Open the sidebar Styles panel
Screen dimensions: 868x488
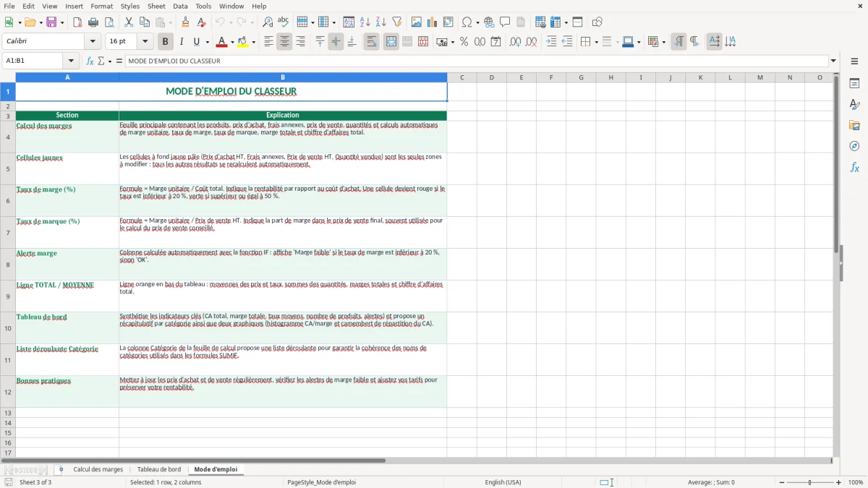(854, 104)
